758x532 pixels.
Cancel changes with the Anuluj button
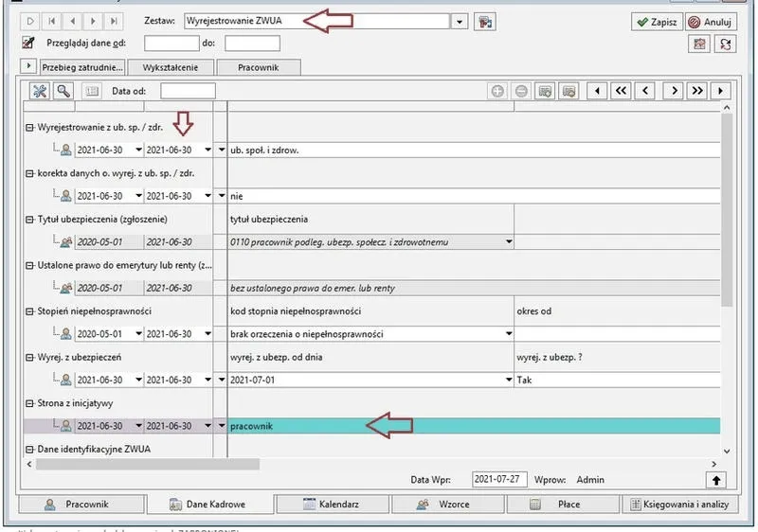(712, 22)
